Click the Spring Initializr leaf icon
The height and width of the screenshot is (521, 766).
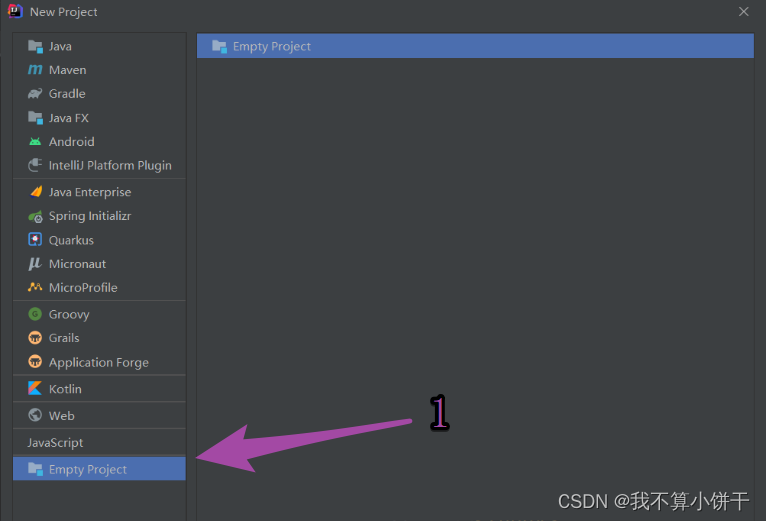tap(35, 216)
